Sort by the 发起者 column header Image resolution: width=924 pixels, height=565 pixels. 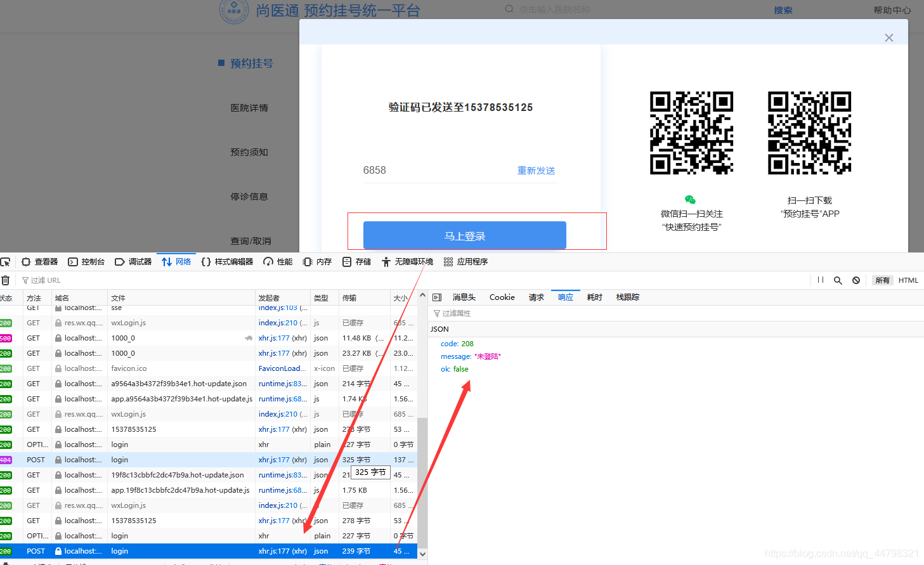click(x=283, y=298)
